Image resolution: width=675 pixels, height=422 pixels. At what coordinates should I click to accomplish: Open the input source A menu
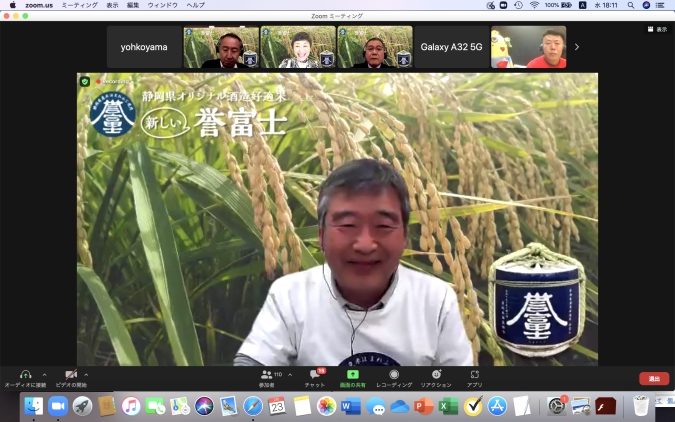tap(582, 5)
